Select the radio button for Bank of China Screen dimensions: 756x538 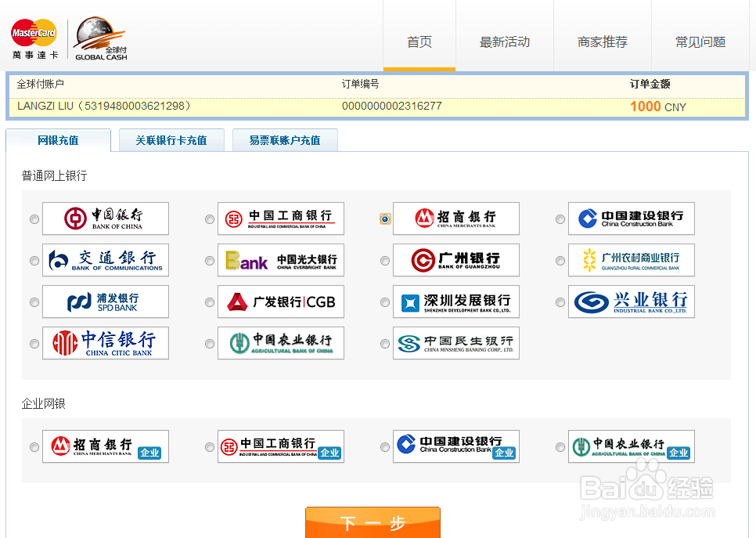point(34,219)
